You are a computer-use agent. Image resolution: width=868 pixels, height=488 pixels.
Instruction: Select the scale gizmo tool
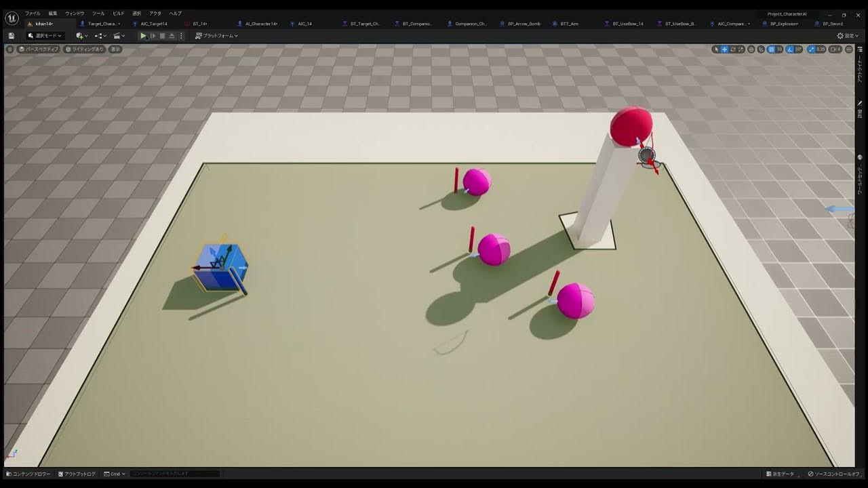(x=741, y=49)
